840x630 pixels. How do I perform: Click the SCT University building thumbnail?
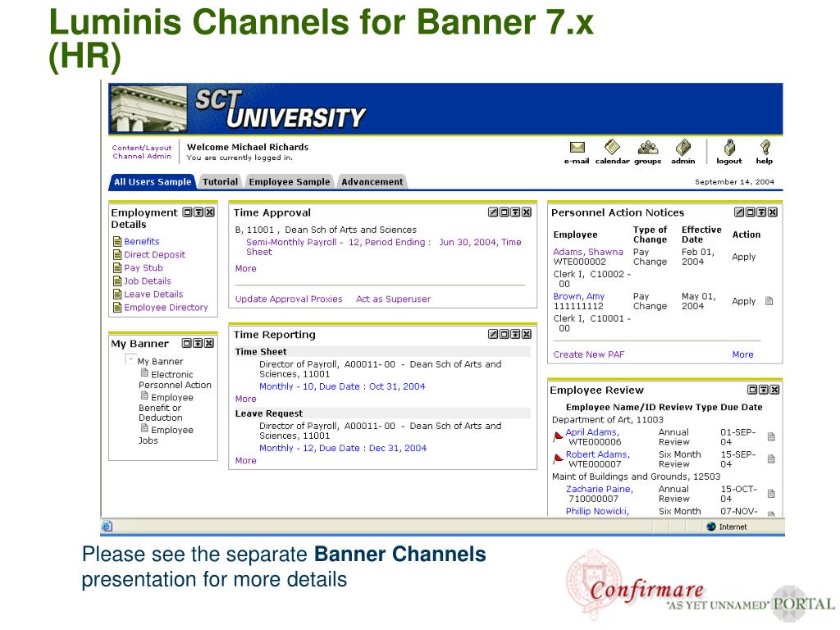click(x=149, y=109)
